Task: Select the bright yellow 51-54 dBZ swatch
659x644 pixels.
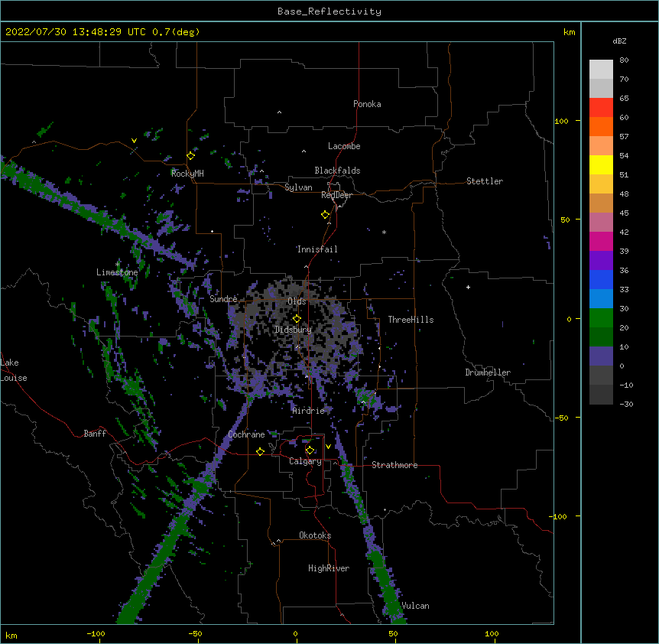Action: coord(601,164)
